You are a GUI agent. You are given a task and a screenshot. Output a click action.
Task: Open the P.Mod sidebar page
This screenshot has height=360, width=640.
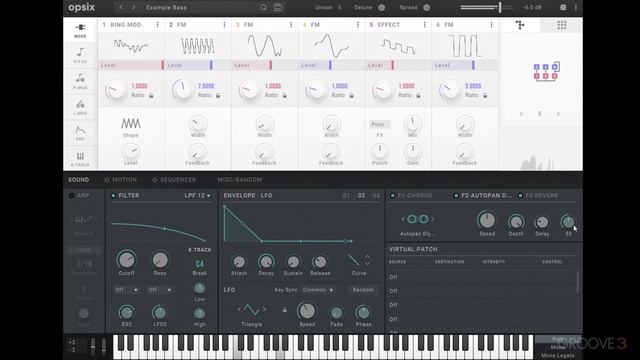coord(80,81)
